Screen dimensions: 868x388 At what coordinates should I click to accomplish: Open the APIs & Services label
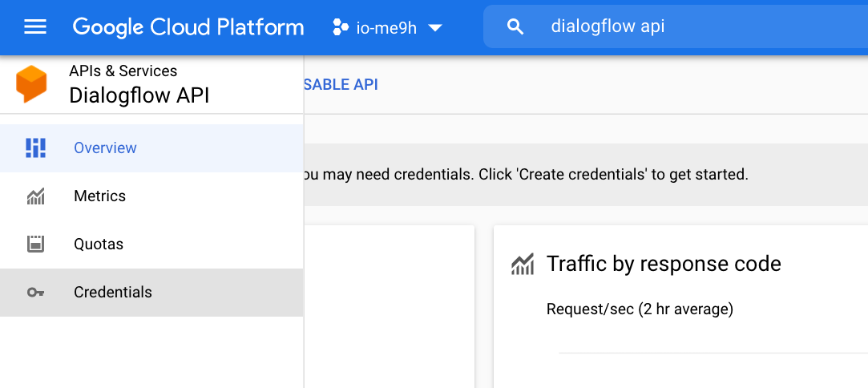[x=123, y=71]
